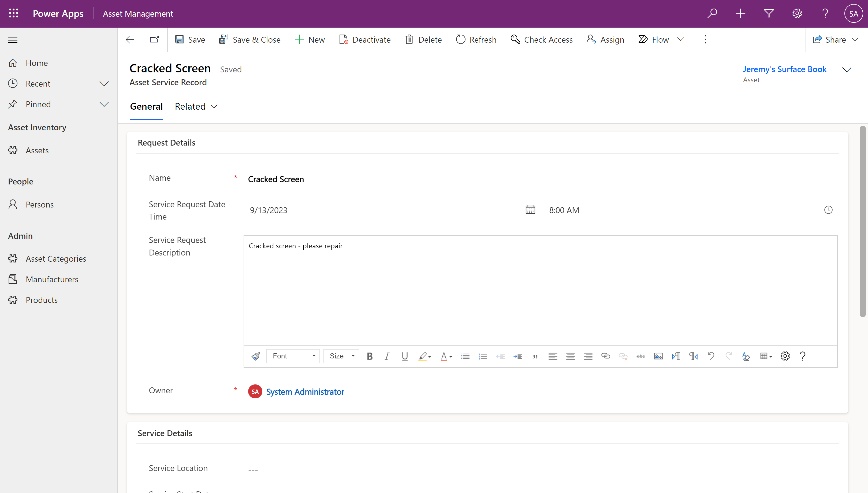Click the plus quick create icon
Image resolution: width=868 pixels, height=493 pixels.
[740, 14]
